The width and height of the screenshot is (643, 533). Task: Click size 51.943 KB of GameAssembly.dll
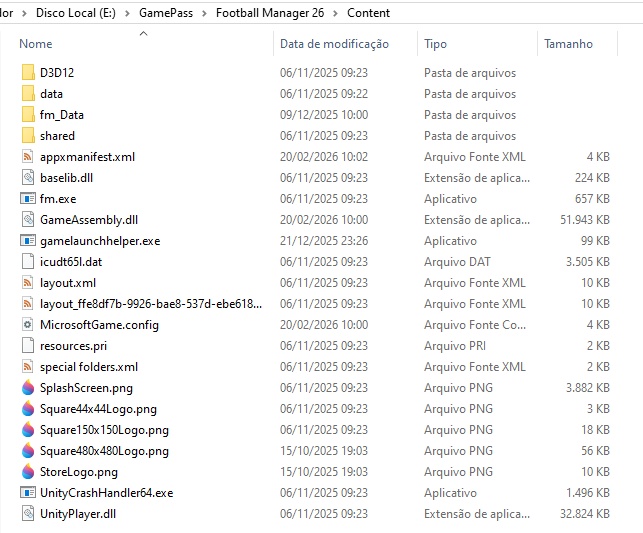[x=585, y=219]
